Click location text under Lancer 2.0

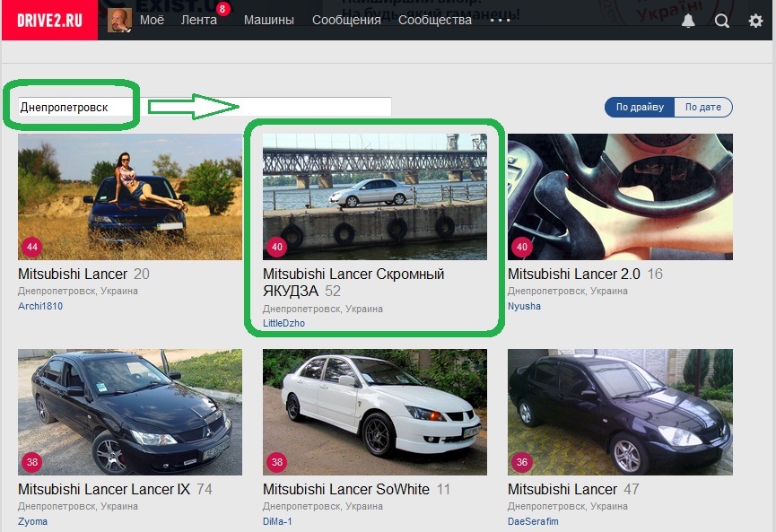tap(568, 291)
